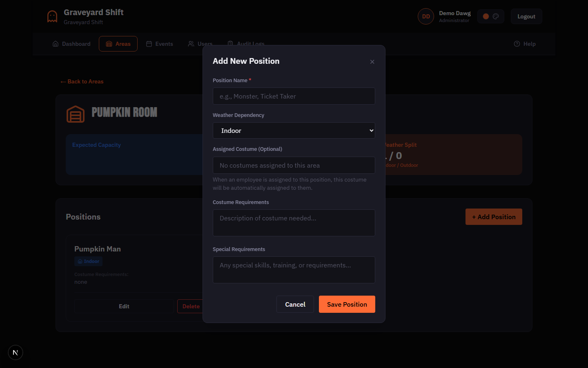This screenshot has height=368, width=588.
Task: Click the theme palette icon near Logout
Action: [496, 16]
